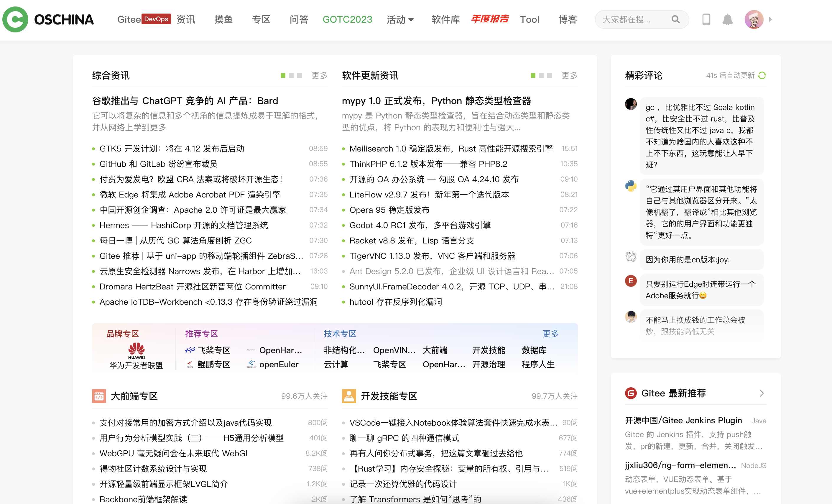832x504 pixels.
Task: Click the OSCHINA logo
Action: pos(48,19)
